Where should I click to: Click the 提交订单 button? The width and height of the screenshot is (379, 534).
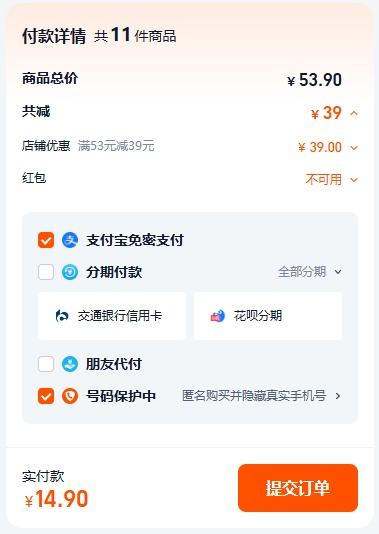pos(298,488)
